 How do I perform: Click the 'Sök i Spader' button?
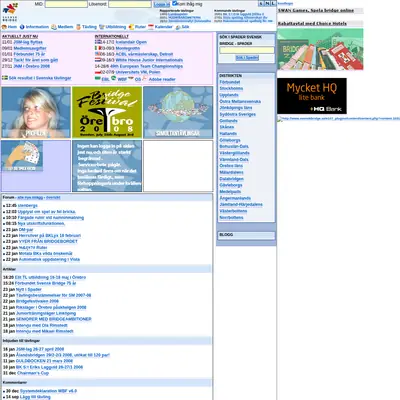(x=247, y=58)
